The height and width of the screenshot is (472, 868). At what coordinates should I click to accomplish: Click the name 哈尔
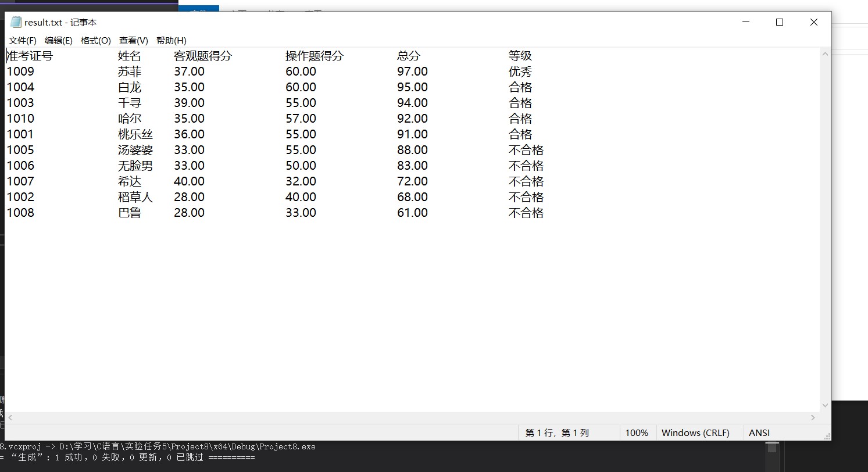click(130, 119)
